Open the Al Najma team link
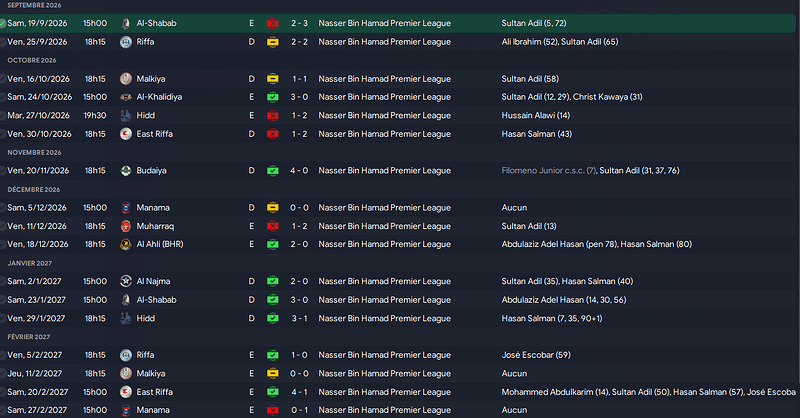The height and width of the screenshot is (418, 800). [x=153, y=281]
